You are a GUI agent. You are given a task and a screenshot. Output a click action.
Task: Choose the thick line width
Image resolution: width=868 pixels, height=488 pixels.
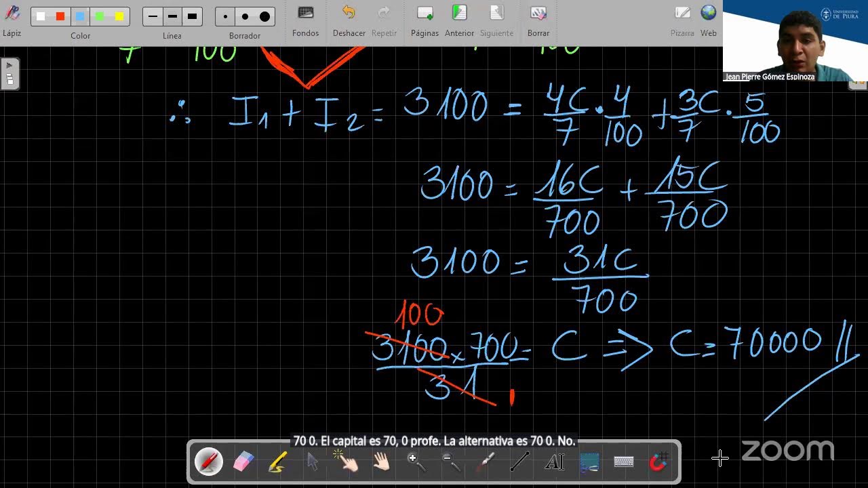click(x=192, y=16)
